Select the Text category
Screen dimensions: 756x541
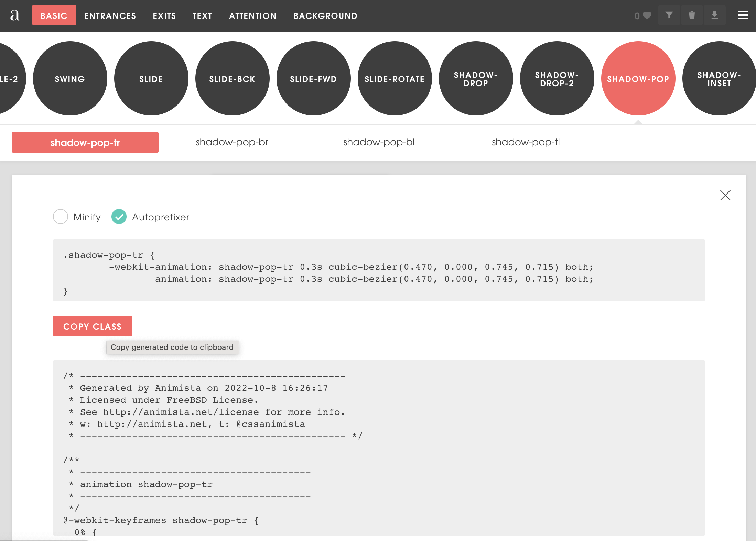pyautogui.click(x=202, y=16)
